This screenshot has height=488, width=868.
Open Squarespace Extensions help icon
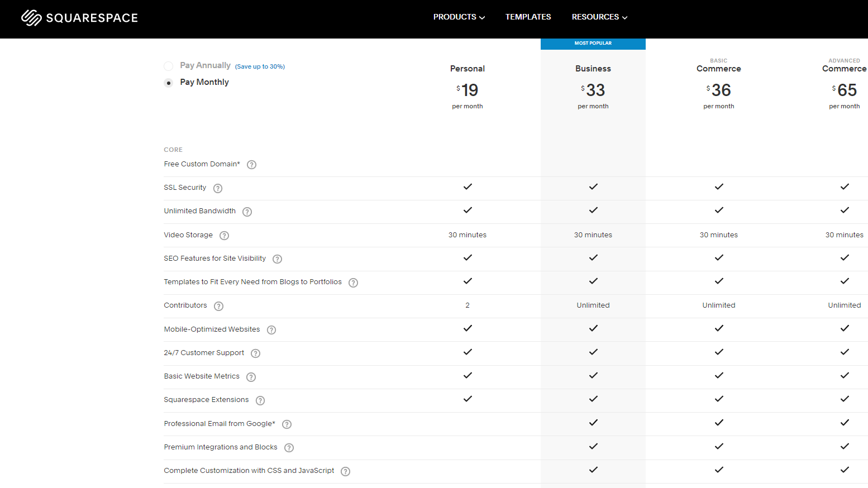tap(260, 400)
